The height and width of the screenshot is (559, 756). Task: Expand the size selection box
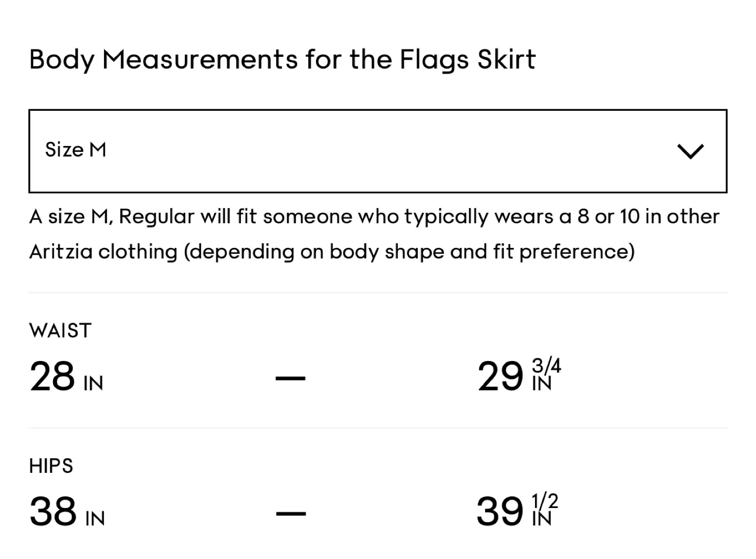pyautogui.click(x=378, y=151)
